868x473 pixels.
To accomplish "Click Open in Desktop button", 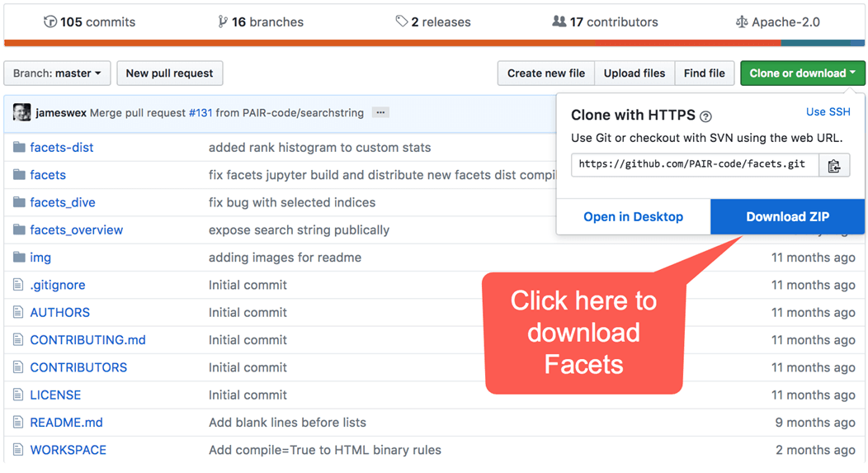I will pos(633,217).
